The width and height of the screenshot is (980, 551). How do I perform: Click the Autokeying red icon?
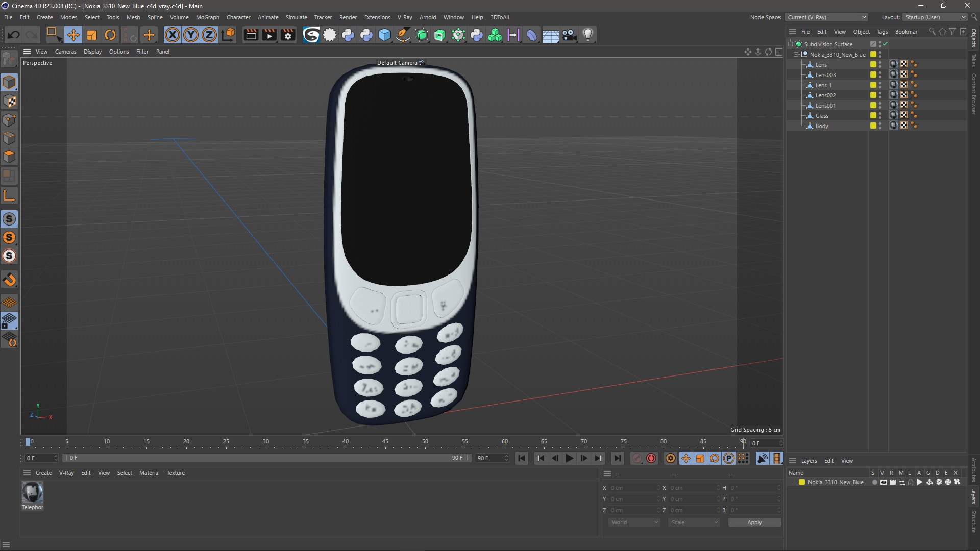pyautogui.click(x=651, y=458)
